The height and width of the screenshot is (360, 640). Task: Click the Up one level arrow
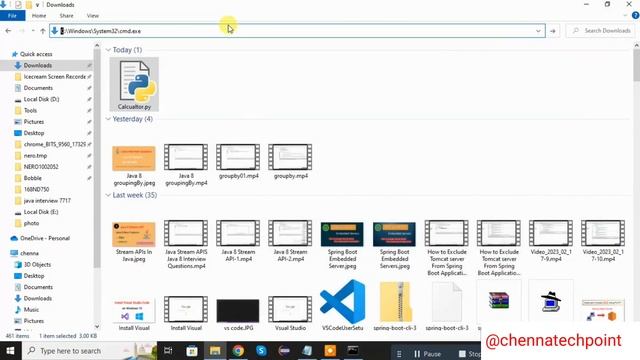coord(43,31)
